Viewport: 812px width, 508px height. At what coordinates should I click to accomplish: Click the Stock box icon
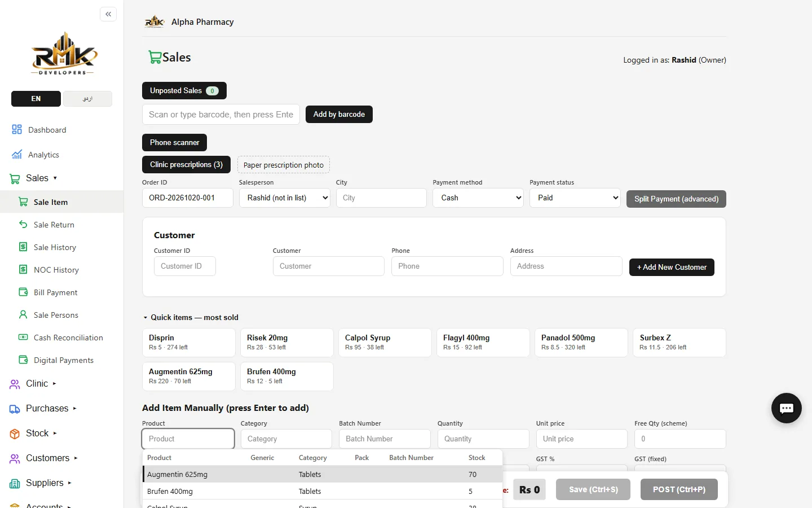pos(15,433)
